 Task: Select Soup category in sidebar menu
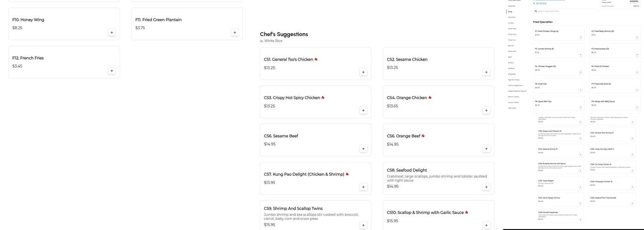(x=510, y=11)
